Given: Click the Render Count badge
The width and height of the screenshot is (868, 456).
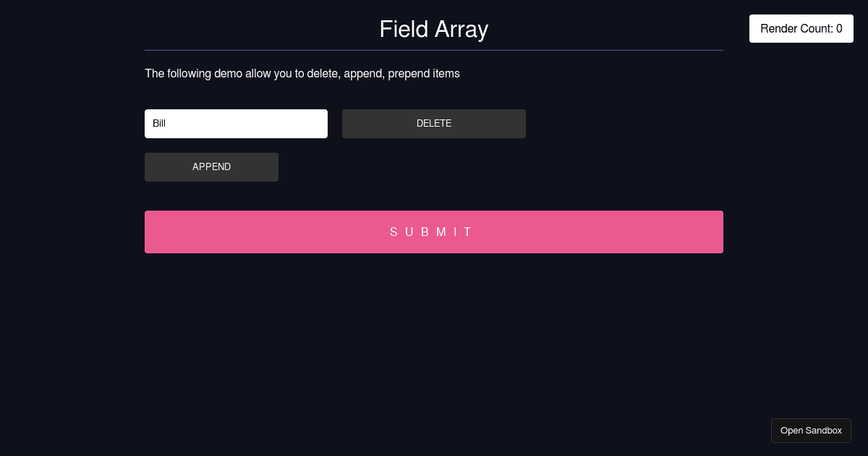Looking at the screenshot, I should 801,29.
